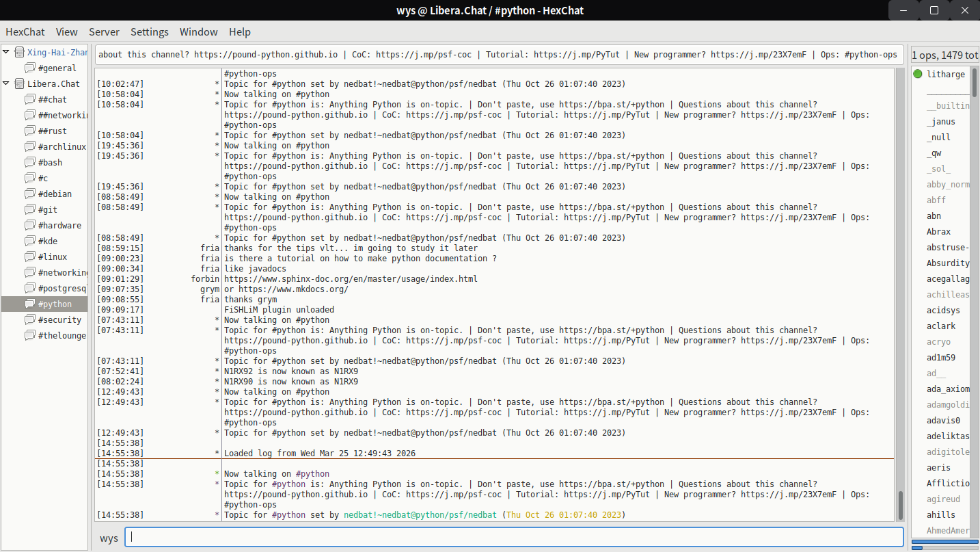The image size is (980, 552).
Task: Select user Abrax in the user list
Action: tap(938, 232)
